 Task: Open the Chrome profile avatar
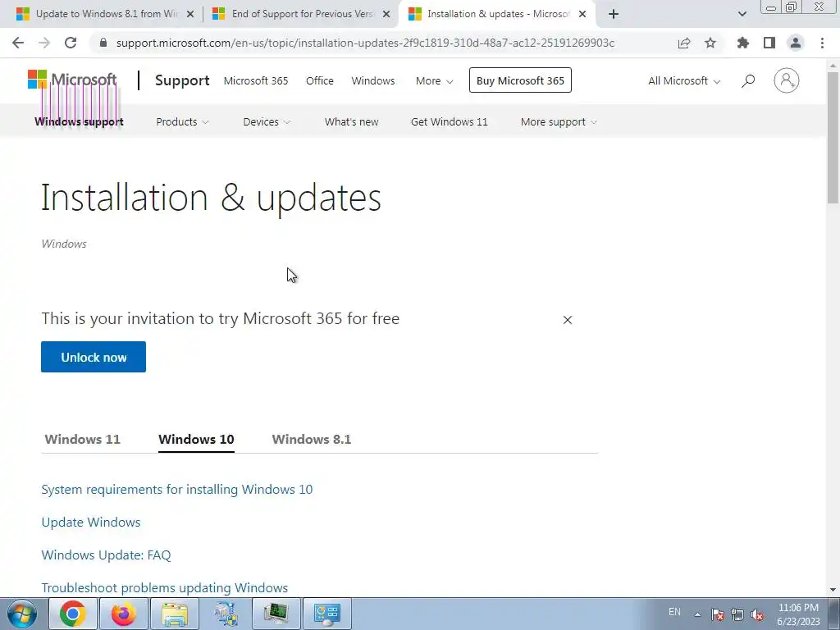tap(796, 43)
